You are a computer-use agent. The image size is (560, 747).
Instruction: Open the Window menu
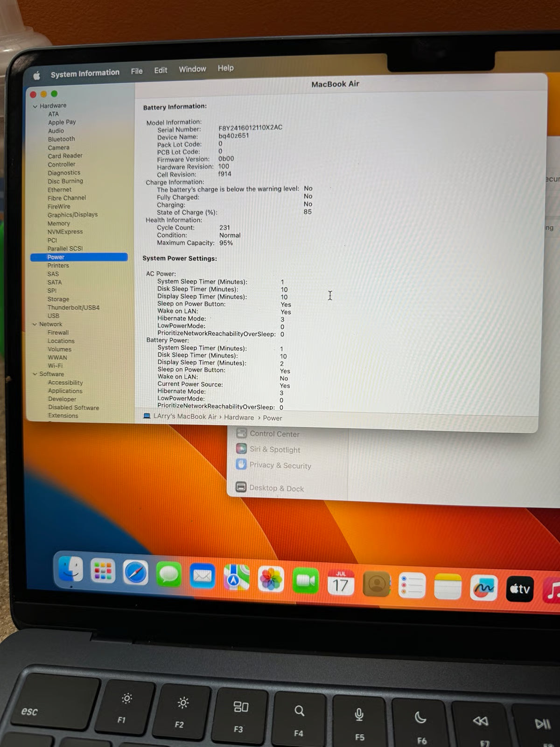[192, 69]
